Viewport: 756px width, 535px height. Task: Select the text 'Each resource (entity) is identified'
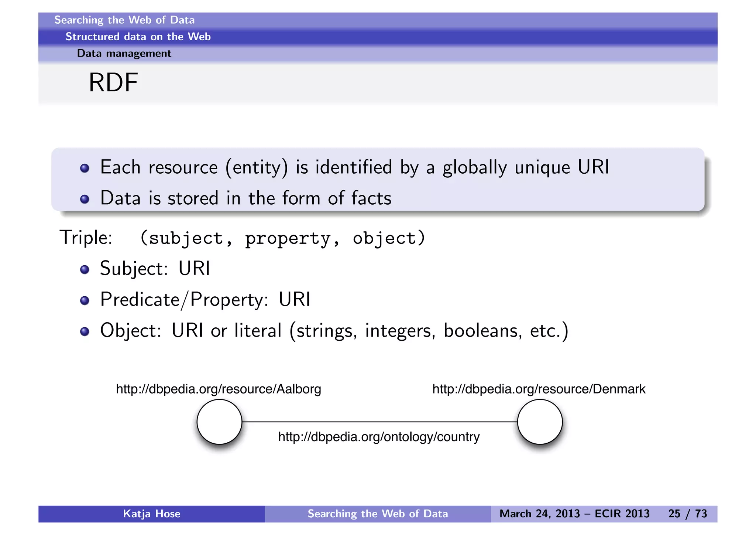[246, 167]
